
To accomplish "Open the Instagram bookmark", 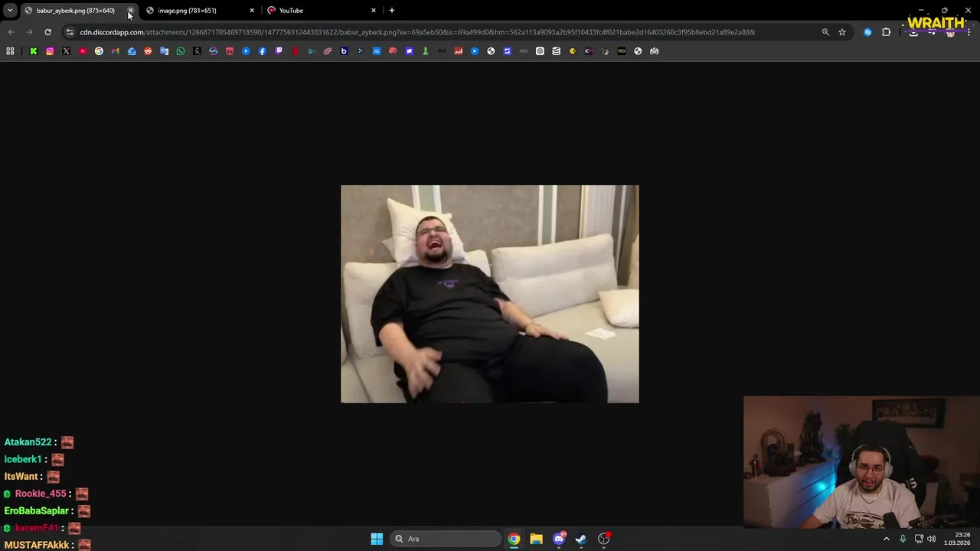I will click(50, 51).
